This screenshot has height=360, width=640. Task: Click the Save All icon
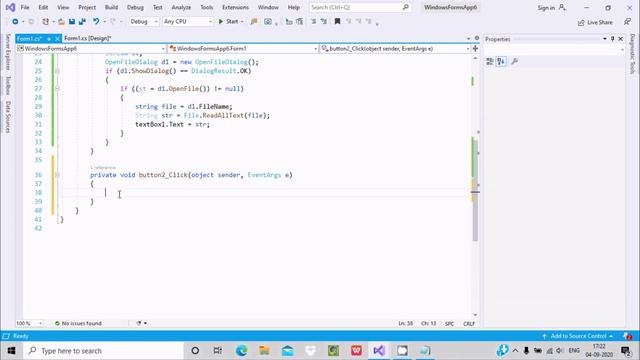tap(82, 22)
